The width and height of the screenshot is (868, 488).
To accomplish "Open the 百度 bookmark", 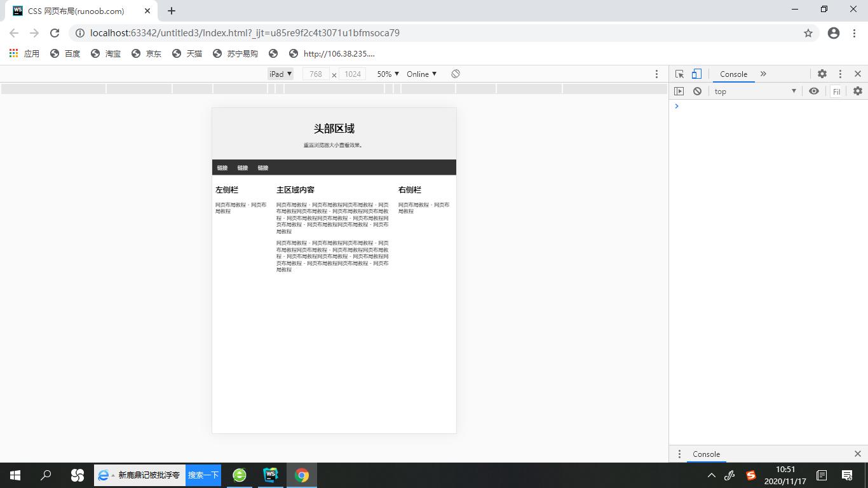I will coord(72,53).
